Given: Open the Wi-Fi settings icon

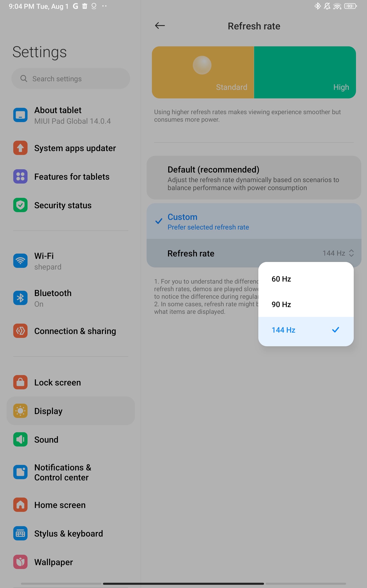Looking at the screenshot, I should tap(20, 261).
